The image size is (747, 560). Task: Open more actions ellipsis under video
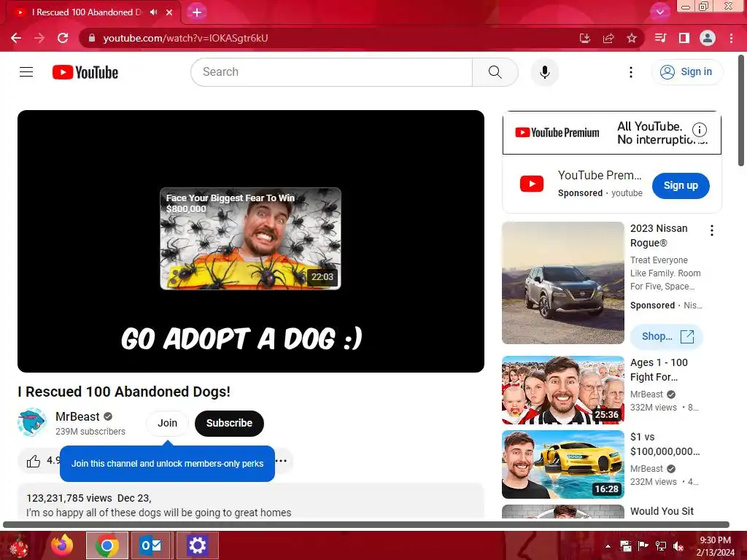(282, 461)
